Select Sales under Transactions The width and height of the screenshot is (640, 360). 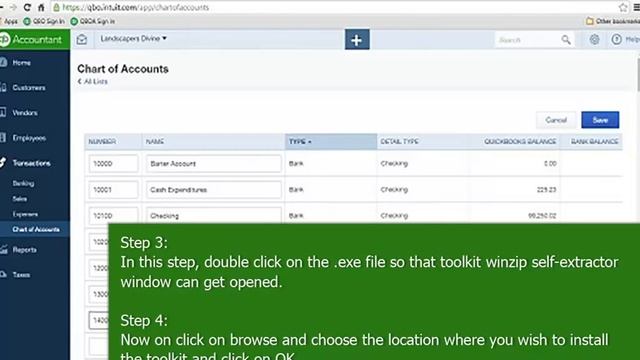tap(20, 199)
